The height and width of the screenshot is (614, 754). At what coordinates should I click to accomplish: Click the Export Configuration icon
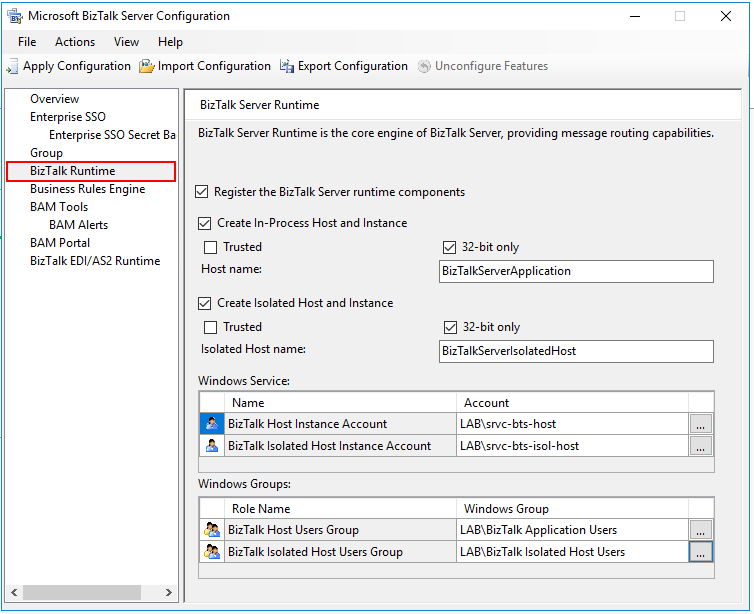pyautogui.click(x=287, y=66)
